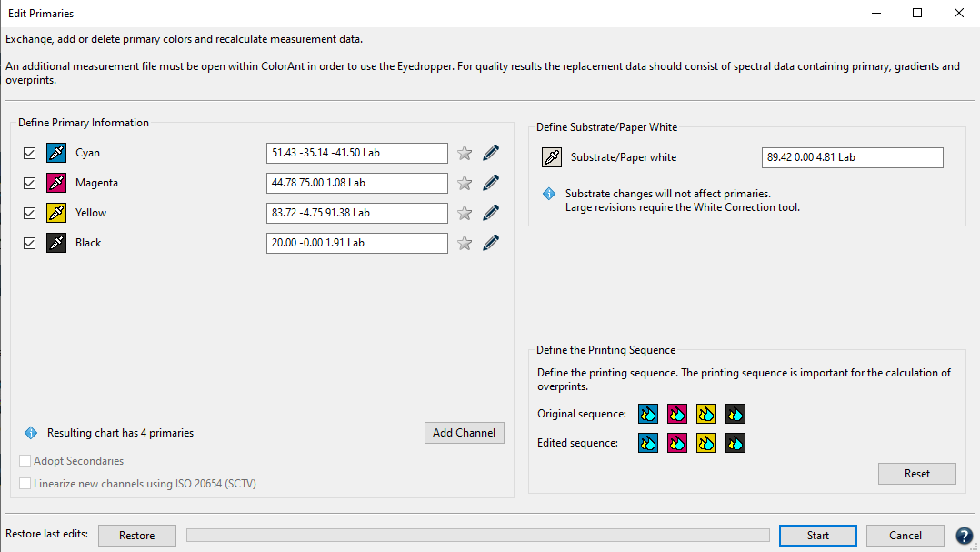Click the star icon beside Cyan
The width and height of the screenshot is (980, 552).
coord(465,153)
